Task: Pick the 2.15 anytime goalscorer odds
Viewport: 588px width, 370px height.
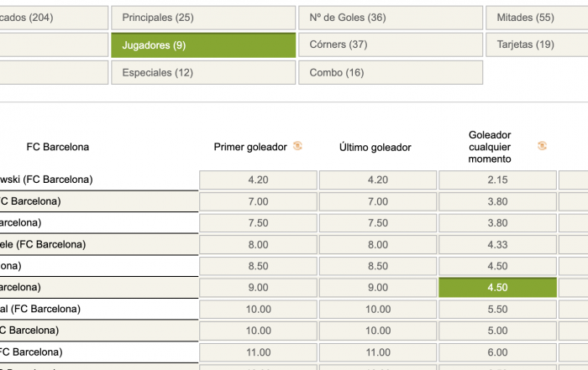Action: pos(497,180)
